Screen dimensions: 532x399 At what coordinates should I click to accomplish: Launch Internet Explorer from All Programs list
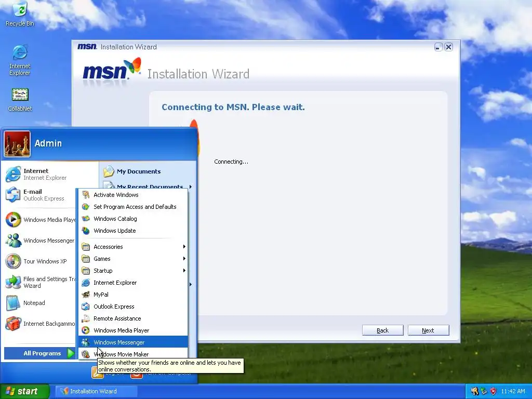[x=133, y=283]
